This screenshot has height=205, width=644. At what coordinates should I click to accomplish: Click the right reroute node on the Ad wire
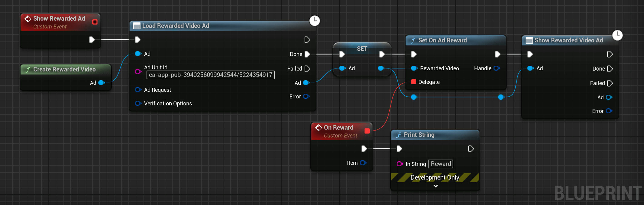[501, 97]
